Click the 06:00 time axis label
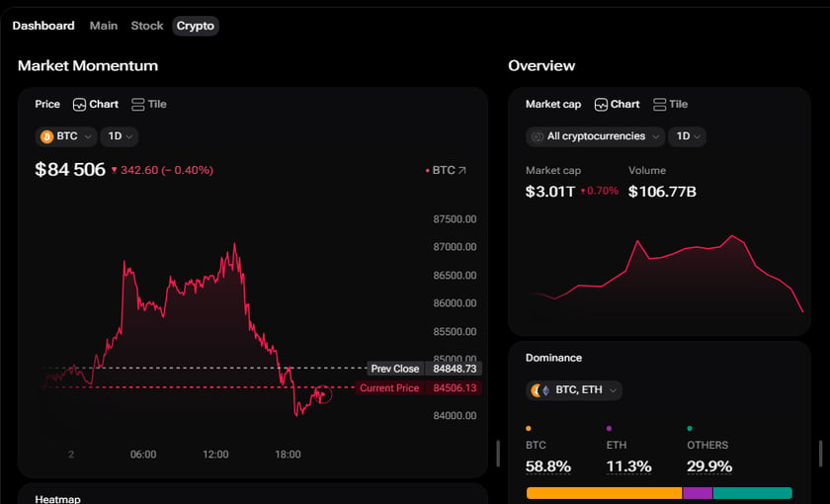Screen dimensions: 830x504 coord(143,455)
